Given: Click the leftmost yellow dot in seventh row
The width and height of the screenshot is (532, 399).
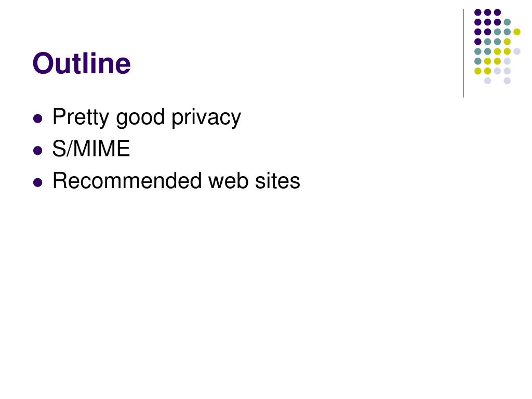Looking at the screenshot, I should pyautogui.click(x=478, y=71).
